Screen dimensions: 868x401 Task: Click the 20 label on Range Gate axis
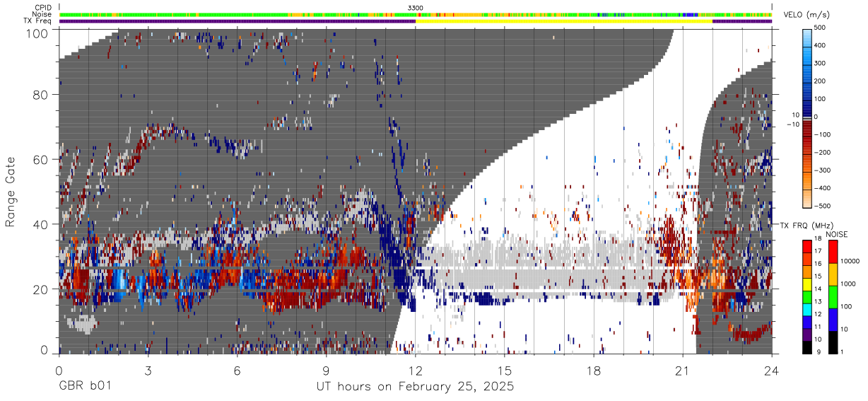[x=42, y=290]
